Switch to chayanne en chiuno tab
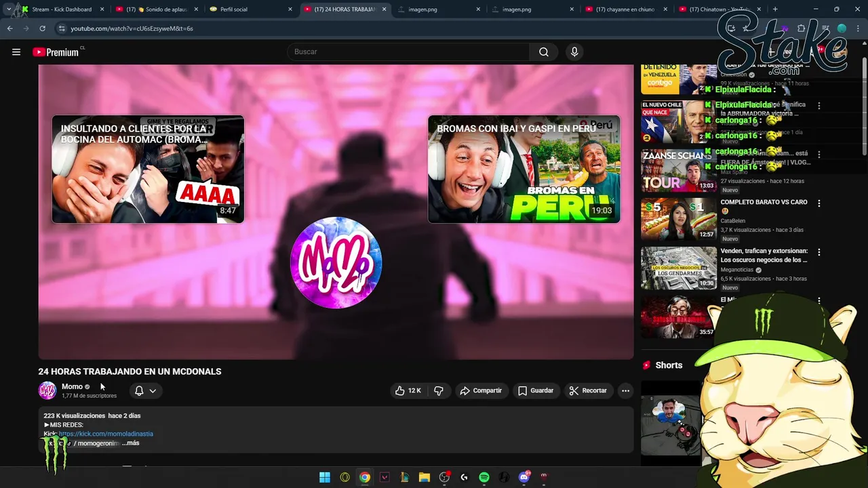 625,9
